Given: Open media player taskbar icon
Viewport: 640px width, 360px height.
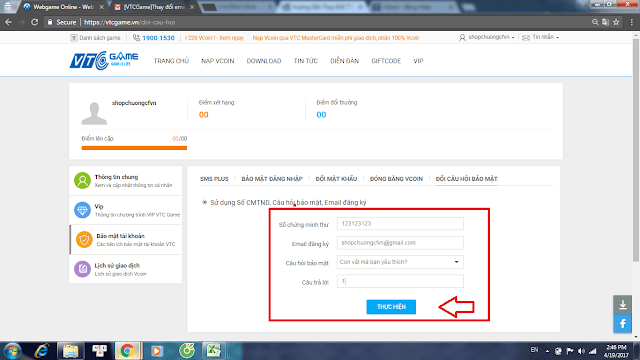Looking at the screenshot, I should click(156, 351).
